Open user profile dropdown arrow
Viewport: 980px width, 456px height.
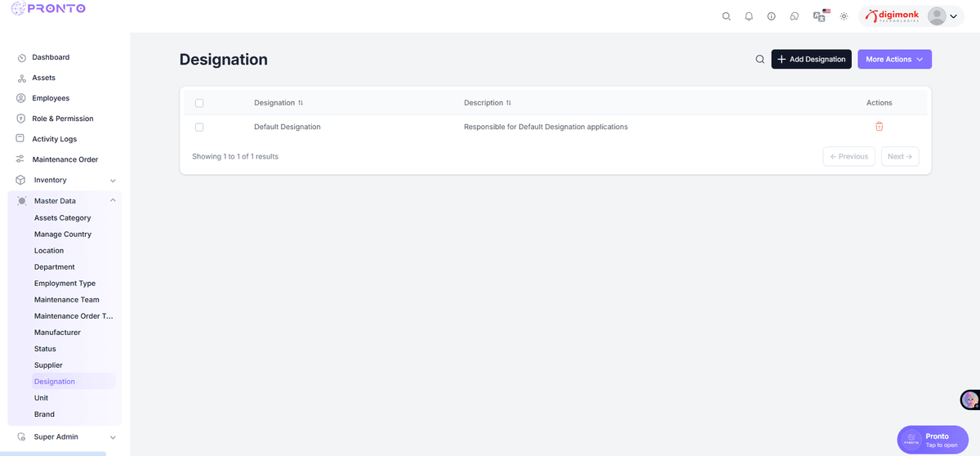point(952,16)
